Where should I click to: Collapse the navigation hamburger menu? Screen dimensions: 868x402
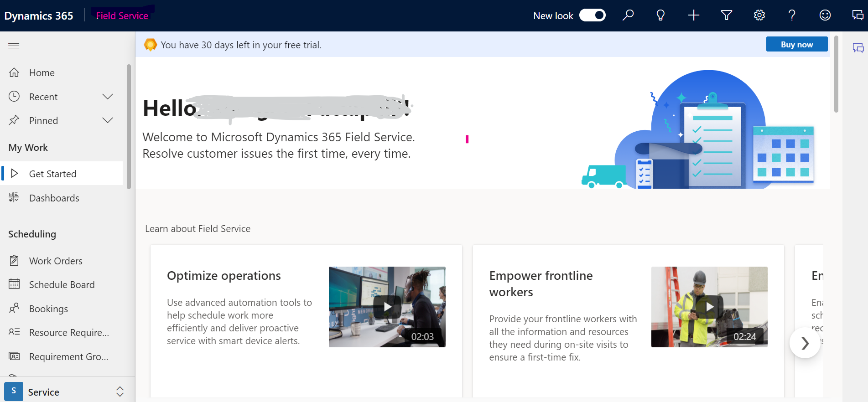(14, 46)
